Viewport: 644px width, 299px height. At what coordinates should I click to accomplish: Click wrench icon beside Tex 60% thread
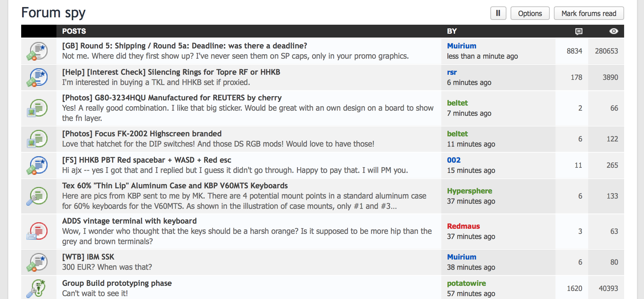pyautogui.click(x=38, y=196)
